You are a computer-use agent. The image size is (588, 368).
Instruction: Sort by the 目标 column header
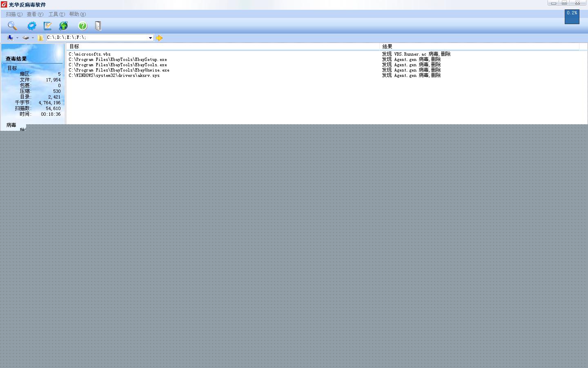pyautogui.click(x=223, y=47)
